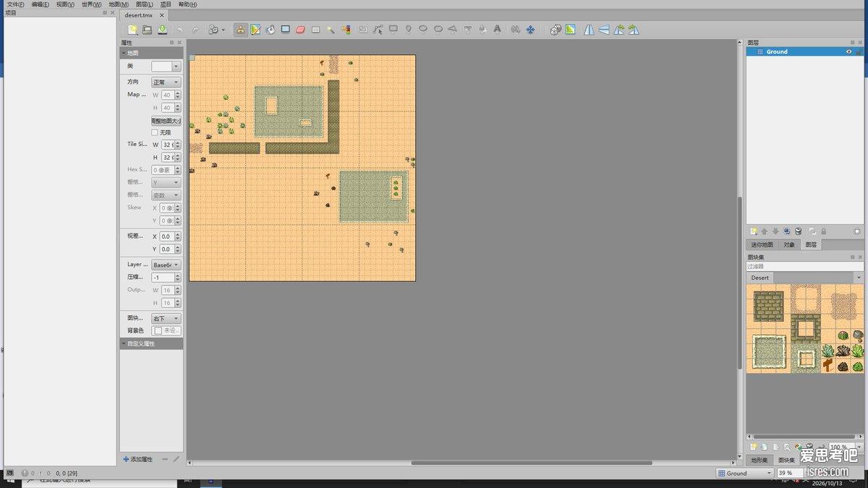Select the Edit Polygons tool
868x488 pixels.
[378, 30]
